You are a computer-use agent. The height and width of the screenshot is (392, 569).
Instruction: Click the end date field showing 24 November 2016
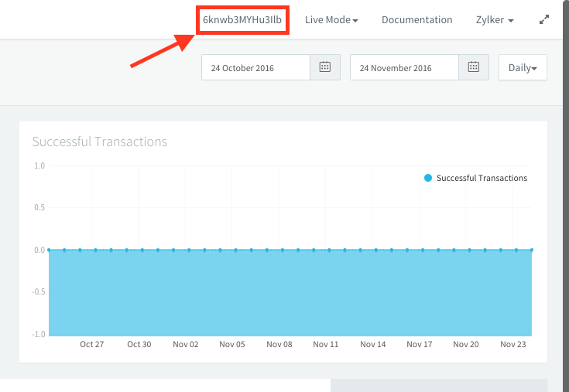[404, 67]
